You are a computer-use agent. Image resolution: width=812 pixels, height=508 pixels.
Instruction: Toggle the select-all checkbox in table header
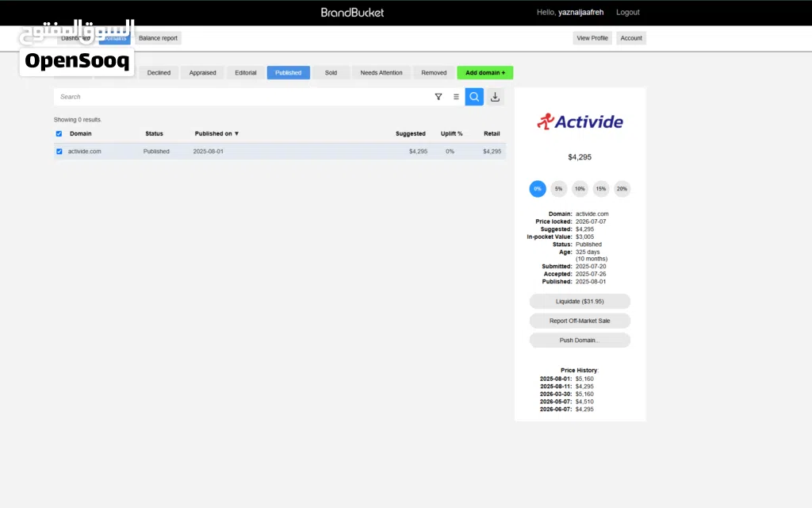click(x=59, y=133)
